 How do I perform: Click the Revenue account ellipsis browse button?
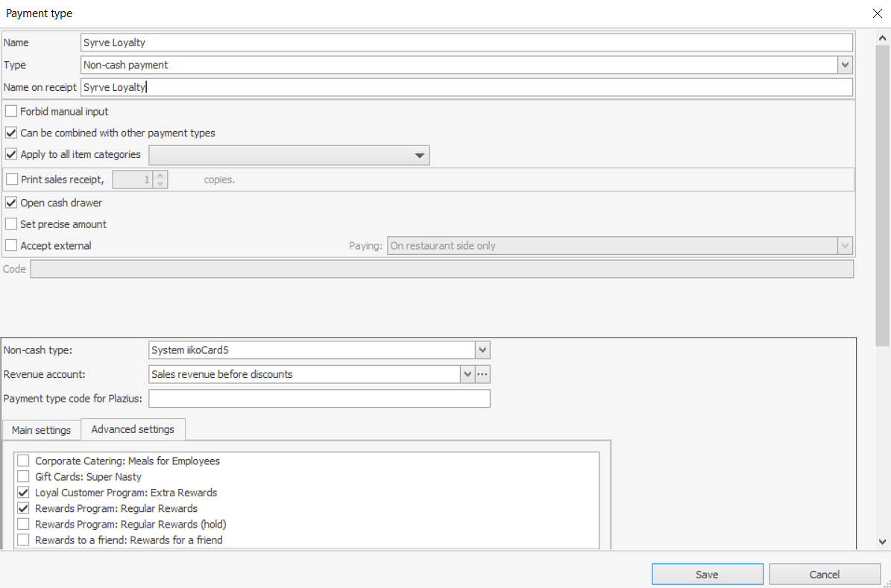pos(483,374)
